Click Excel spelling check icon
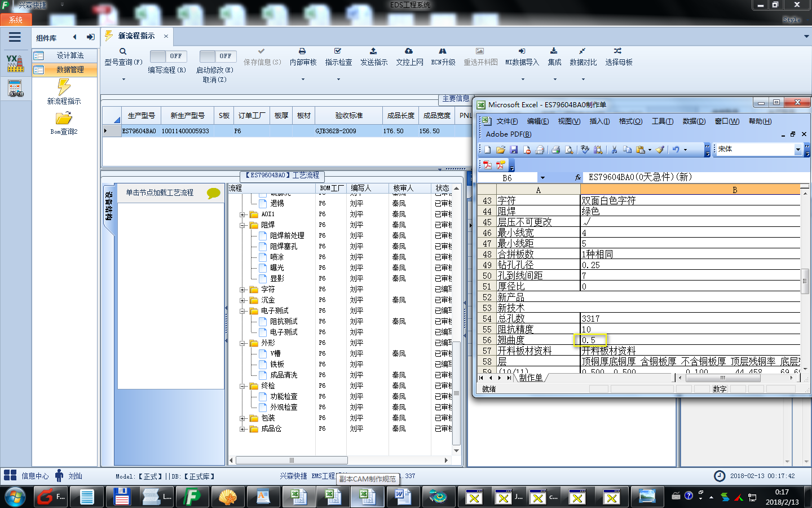Image resolution: width=812 pixels, height=508 pixels. (585, 150)
